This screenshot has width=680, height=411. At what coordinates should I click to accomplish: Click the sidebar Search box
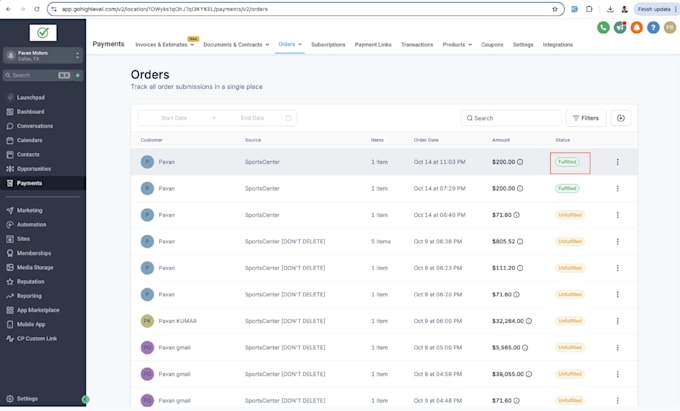tap(37, 75)
